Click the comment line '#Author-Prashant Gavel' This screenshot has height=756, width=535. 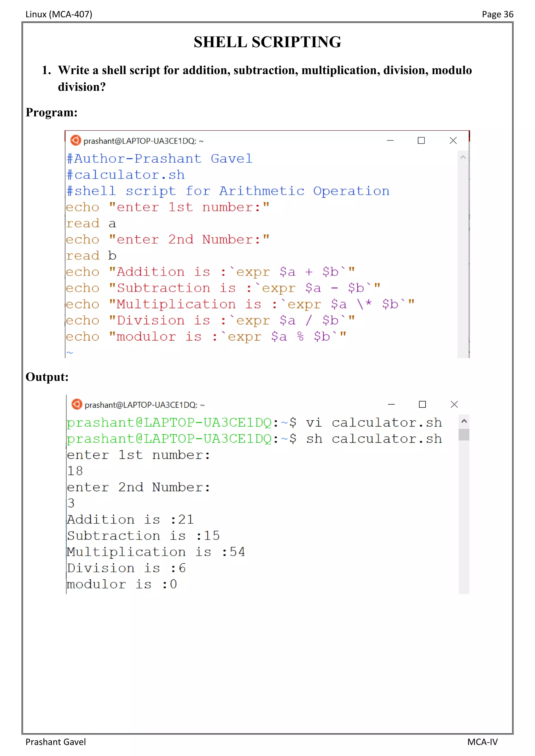click(x=159, y=159)
